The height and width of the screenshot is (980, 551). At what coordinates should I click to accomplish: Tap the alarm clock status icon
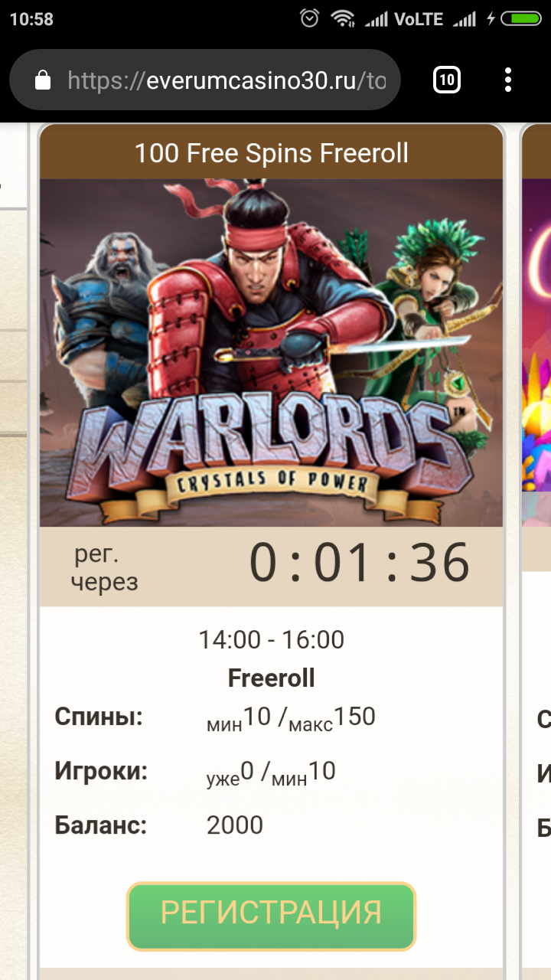(x=309, y=19)
